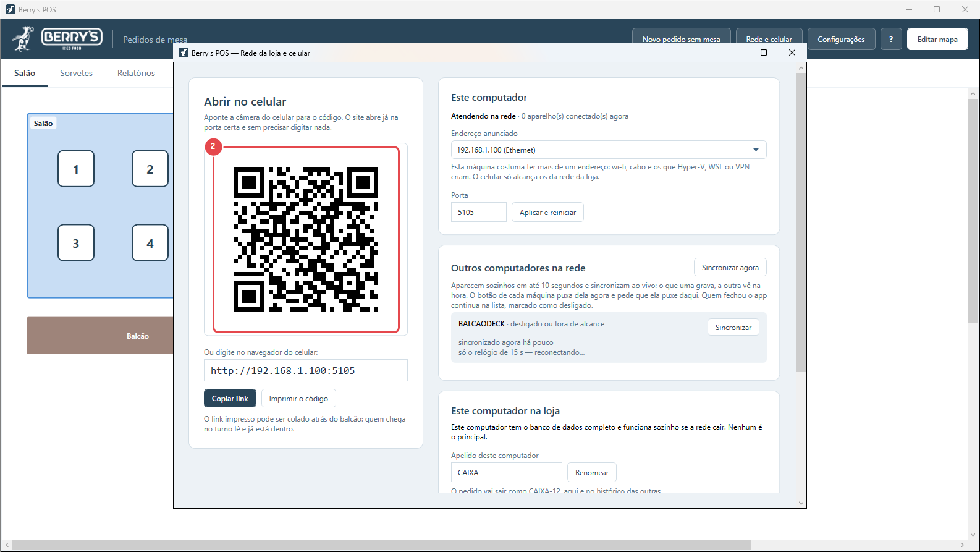Screen dimensions: 980x552
Task: Maximize the Rede da loja dialog
Action: pyautogui.click(x=764, y=53)
